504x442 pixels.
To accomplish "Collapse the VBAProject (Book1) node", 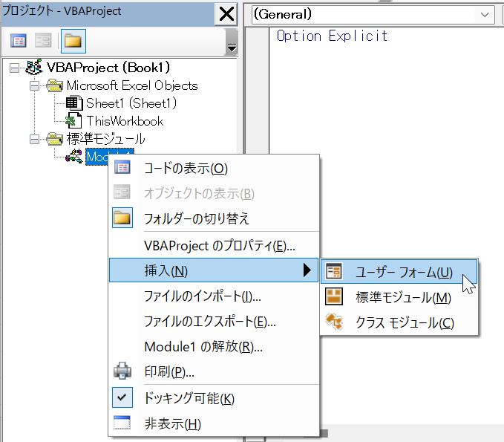I will [x=14, y=68].
